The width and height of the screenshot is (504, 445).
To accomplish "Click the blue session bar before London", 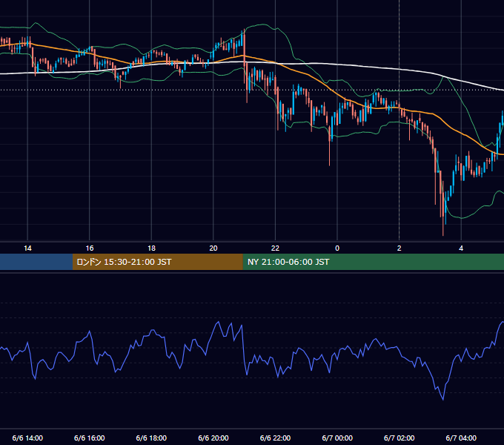I will [36, 262].
